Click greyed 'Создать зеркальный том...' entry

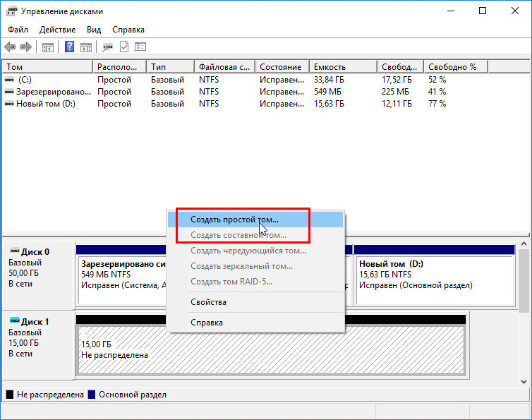click(255, 266)
